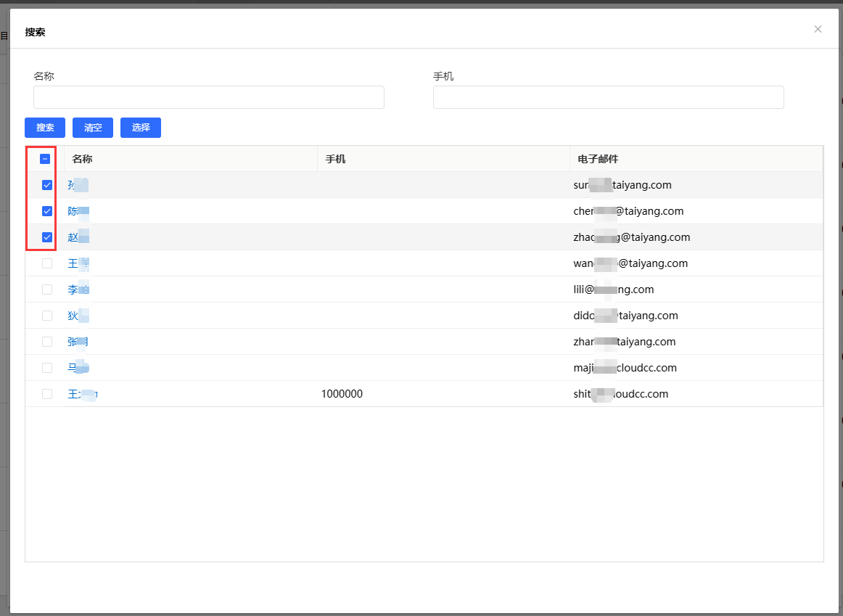Select the checkbox for the 张 row

coord(47,342)
